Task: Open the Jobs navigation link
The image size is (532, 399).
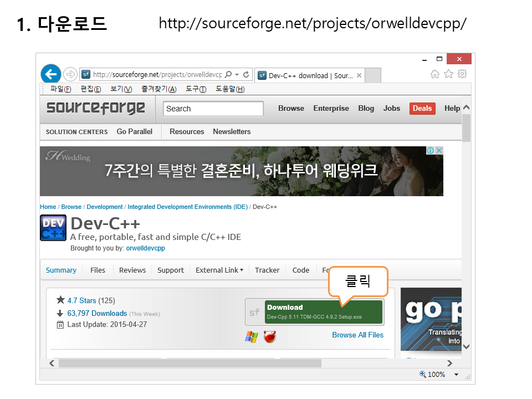Action: (x=392, y=108)
